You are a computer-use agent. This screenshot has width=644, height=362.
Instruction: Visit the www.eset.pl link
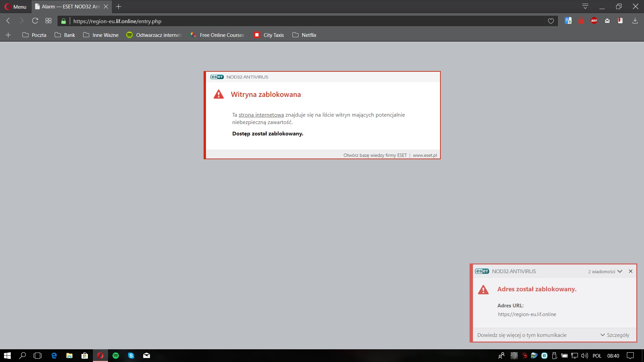[425, 155]
